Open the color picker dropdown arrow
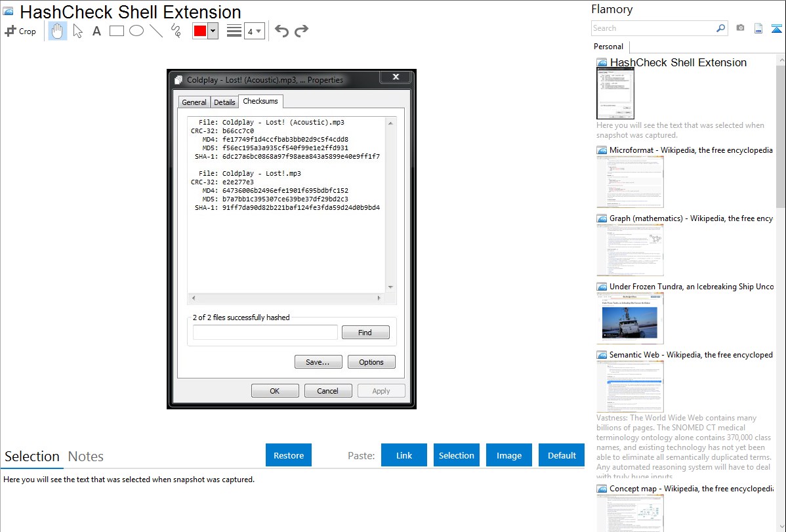The width and height of the screenshot is (786, 532). 213,31
